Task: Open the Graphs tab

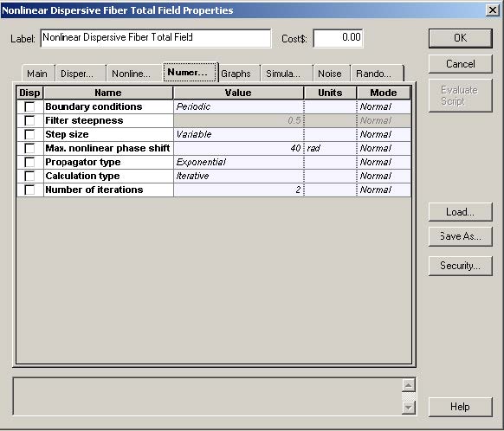Action: (x=236, y=74)
